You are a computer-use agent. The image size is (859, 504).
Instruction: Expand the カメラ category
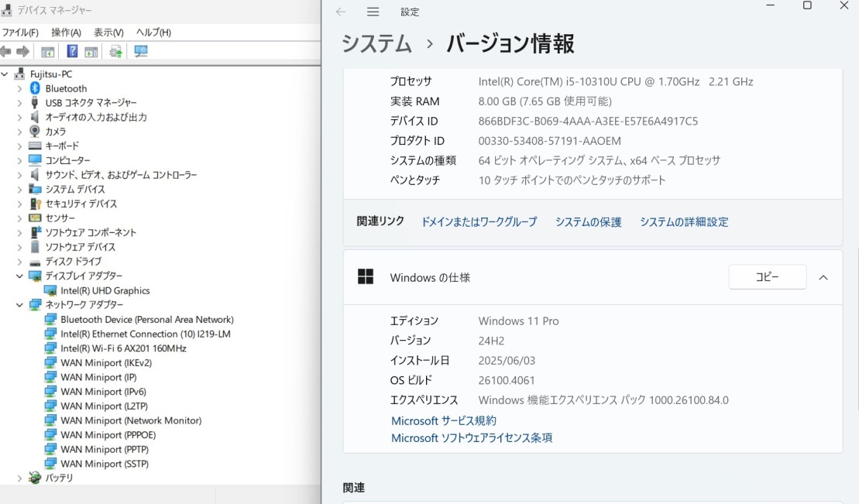[19, 132]
